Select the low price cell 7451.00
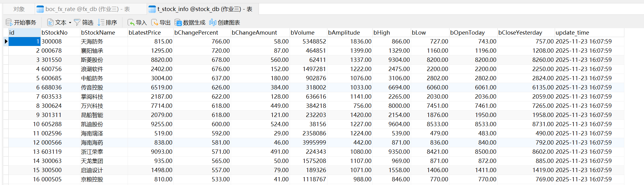The width and height of the screenshot is (644, 185). tap(430, 106)
